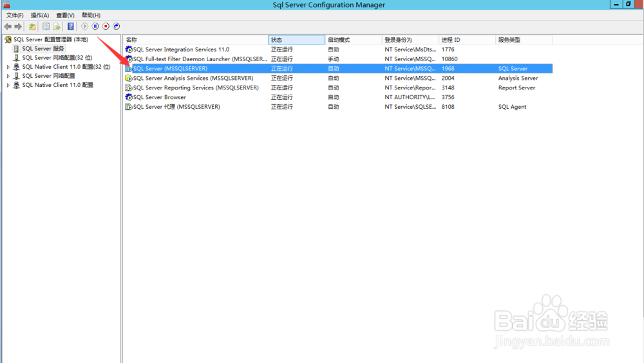Expand SQL Native Client 11.0 配置(32 位) node
The width and height of the screenshot is (644, 363).
click(x=8, y=66)
